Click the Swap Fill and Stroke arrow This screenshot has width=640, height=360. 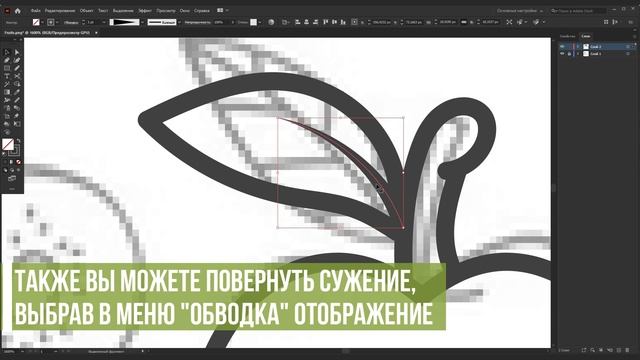tap(18, 141)
